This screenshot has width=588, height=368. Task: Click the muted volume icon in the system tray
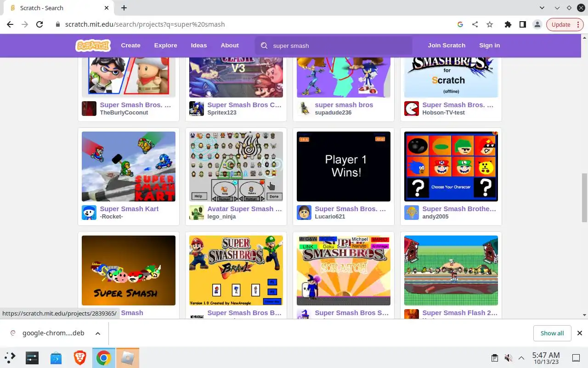508,358
